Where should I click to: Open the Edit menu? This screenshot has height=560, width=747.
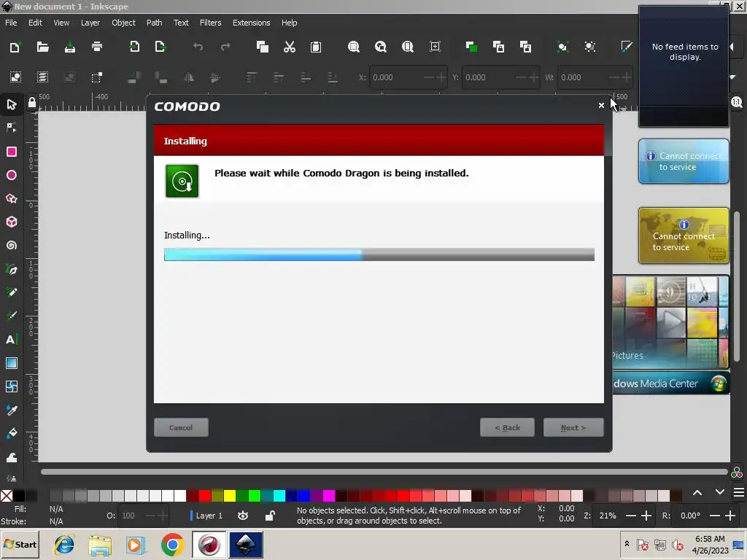point(35,23)
